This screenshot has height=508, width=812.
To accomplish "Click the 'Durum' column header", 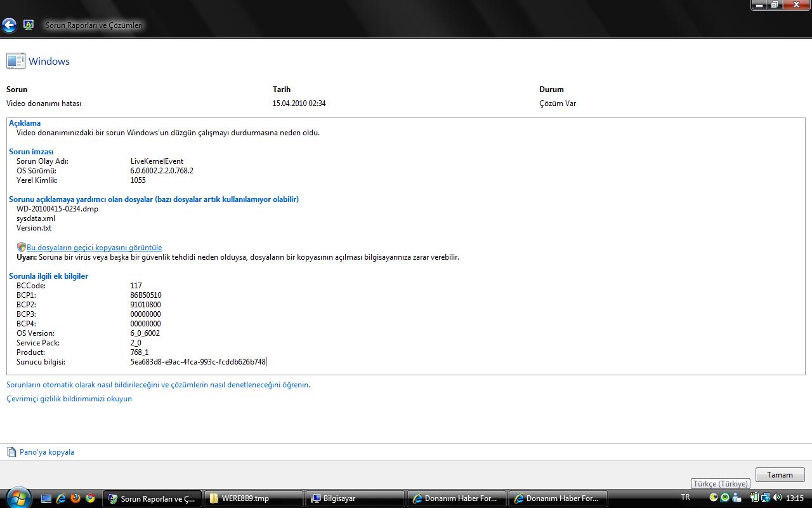I will [551, 90].
